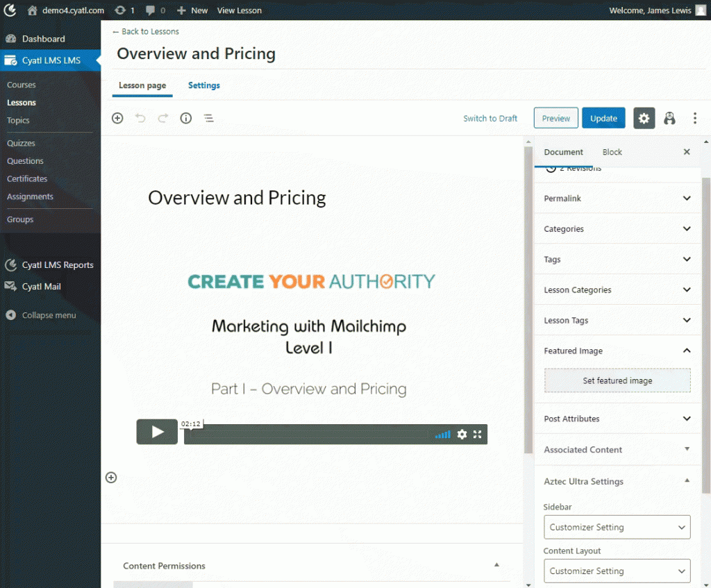Add a block below the video

point(111,478)
